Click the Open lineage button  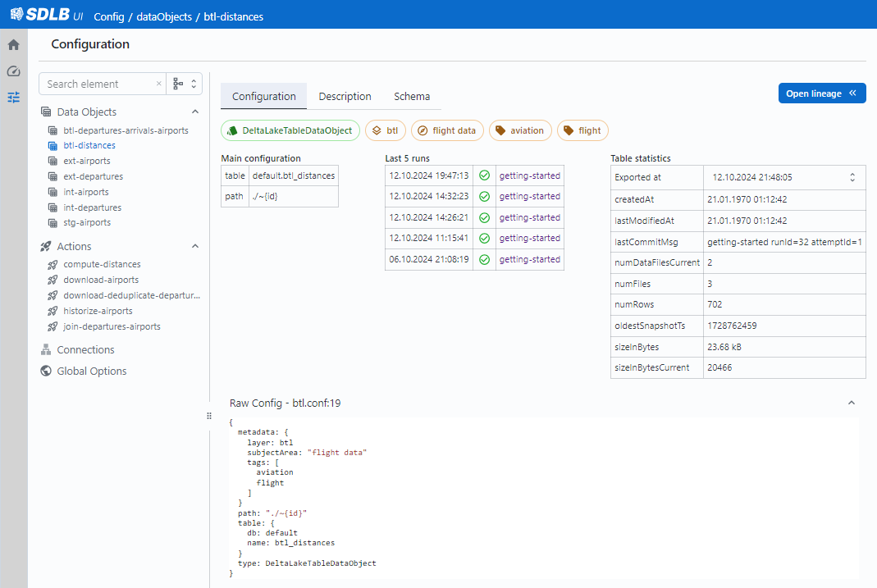point(821,93)
